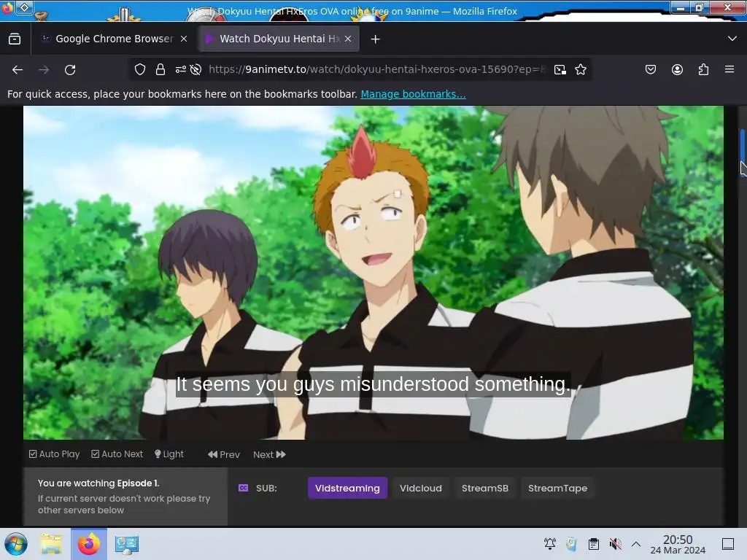The height and width of the screenshot is (560, 747).
Task: Open notifications bell in system tray
Action: (x=550, y=543)
